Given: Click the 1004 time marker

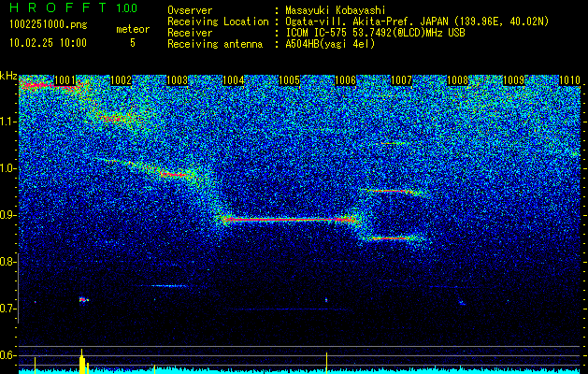Looking at the screenshot, I should pyautogui.click(x=234, y=80).
